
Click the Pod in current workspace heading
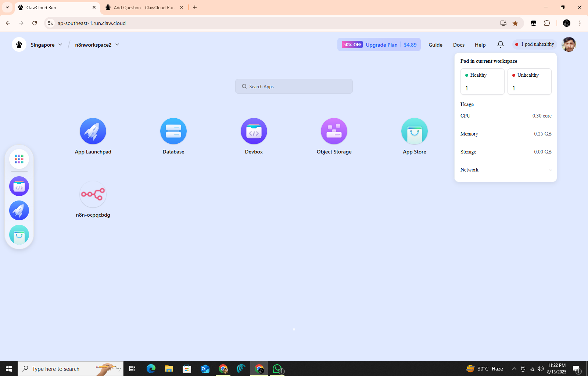click(489, 61)
